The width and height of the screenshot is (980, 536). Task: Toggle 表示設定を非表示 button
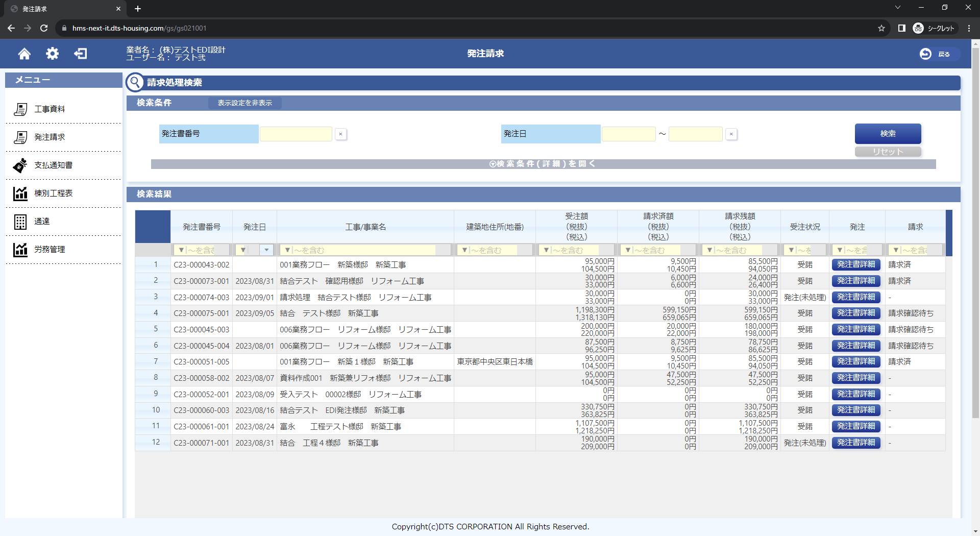pos(244,103)
